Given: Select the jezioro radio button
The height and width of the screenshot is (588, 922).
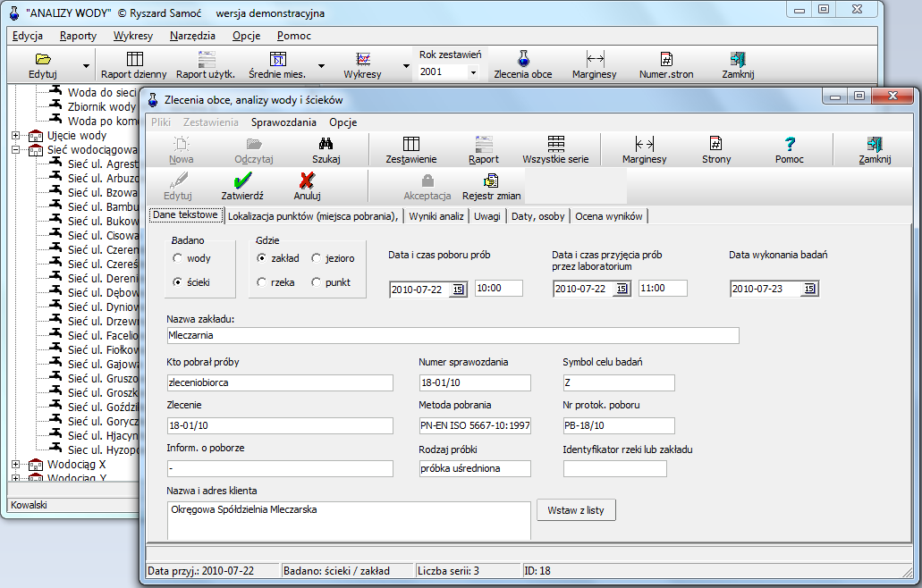Looking at the screenshot, I should 317,258.
